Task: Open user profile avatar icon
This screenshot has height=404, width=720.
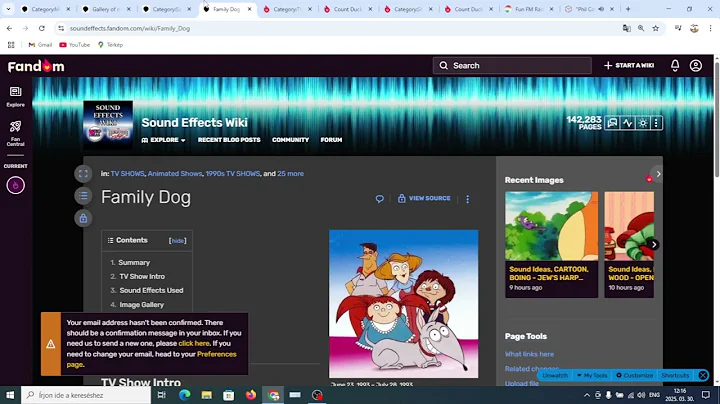Action: 696,66
